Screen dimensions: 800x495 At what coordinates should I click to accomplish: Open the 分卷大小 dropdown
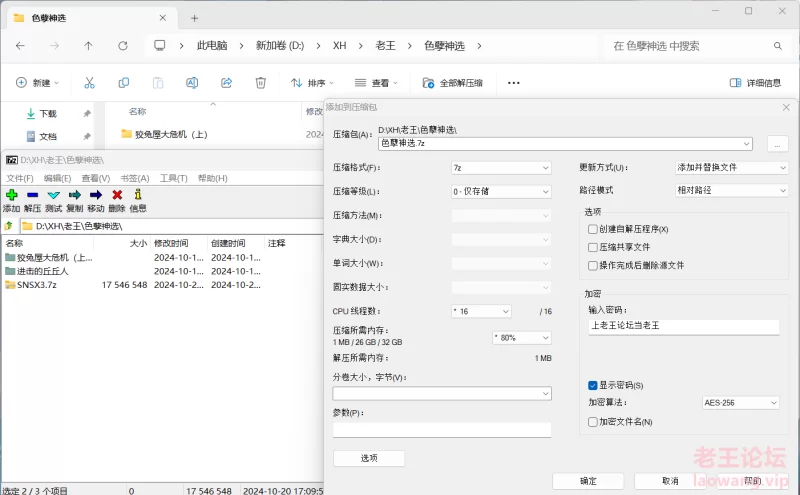pos(442,393)
